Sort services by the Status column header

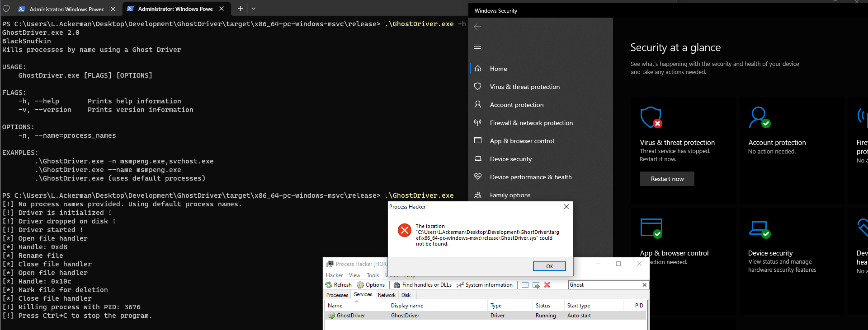[x=549, y=306]
